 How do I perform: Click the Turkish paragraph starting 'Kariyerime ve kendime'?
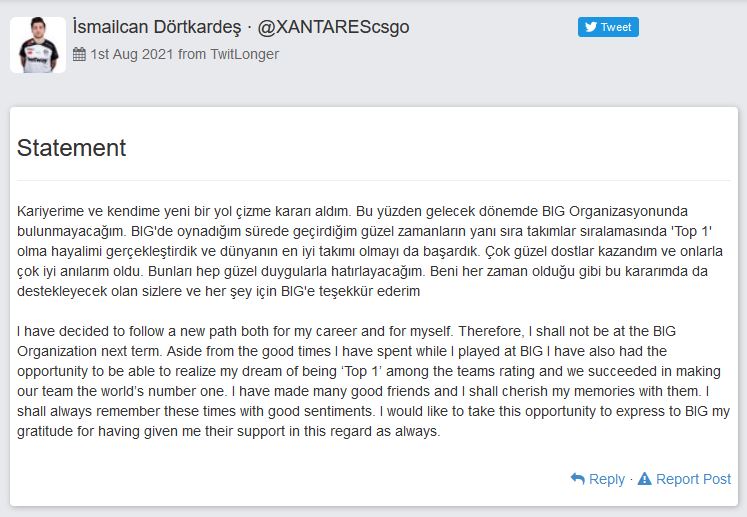pyautogui.click(x=370, y=251)
